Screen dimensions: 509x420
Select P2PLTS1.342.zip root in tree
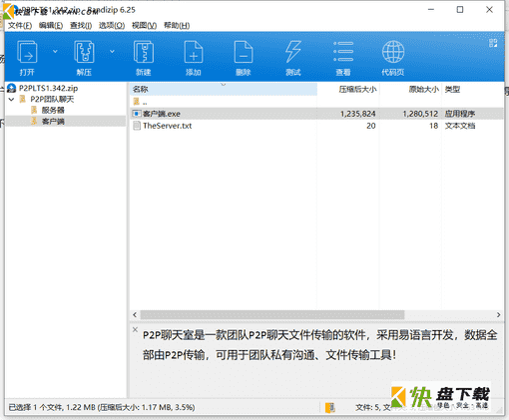(x=48, y=88)
